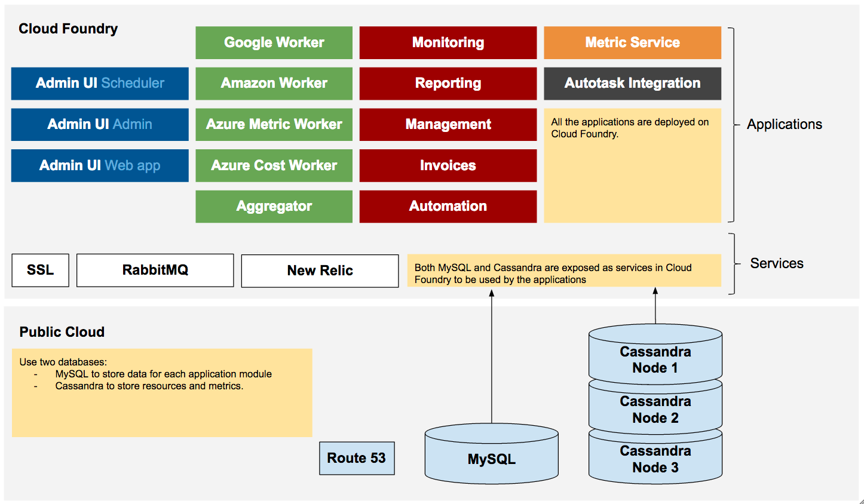Select the Invoices box
The height and width of the screenshot is (504, 864).
[448, 165]
